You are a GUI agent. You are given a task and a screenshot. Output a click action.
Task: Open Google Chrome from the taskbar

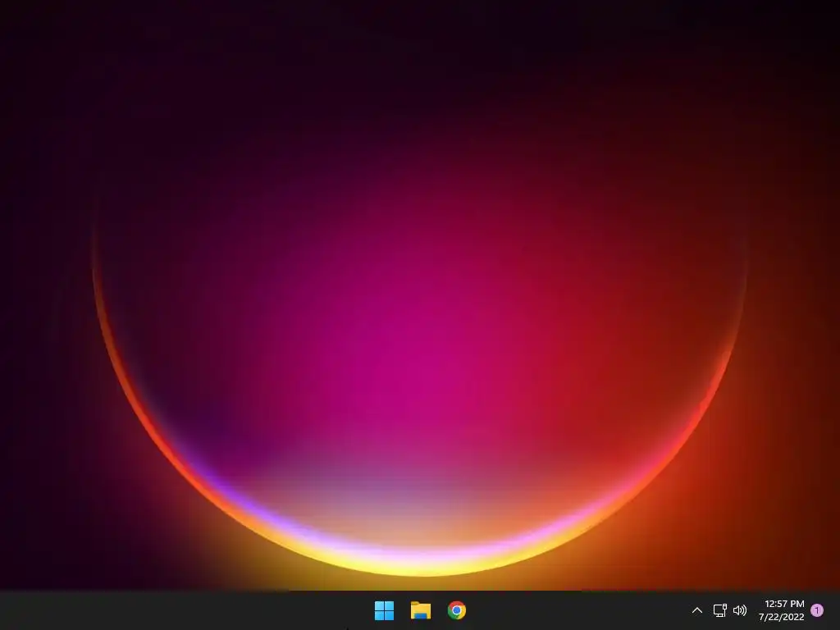pyautogui.click(x=457, y=610)
